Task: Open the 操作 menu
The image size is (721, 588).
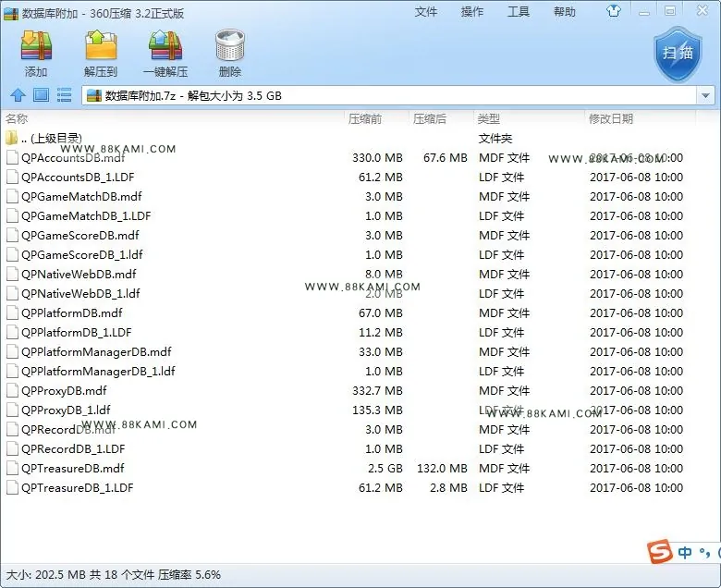Action: (x=472, y=11)
